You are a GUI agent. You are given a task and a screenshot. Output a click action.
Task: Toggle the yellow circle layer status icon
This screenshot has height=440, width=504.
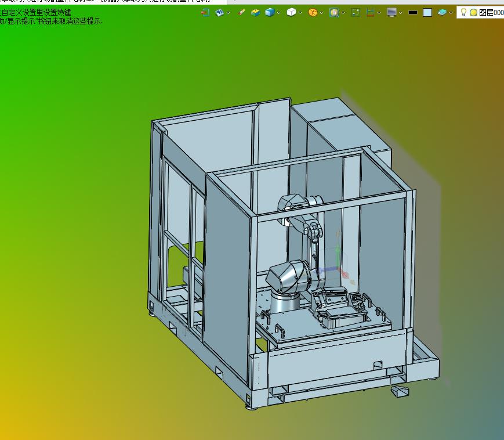point(473,12)
